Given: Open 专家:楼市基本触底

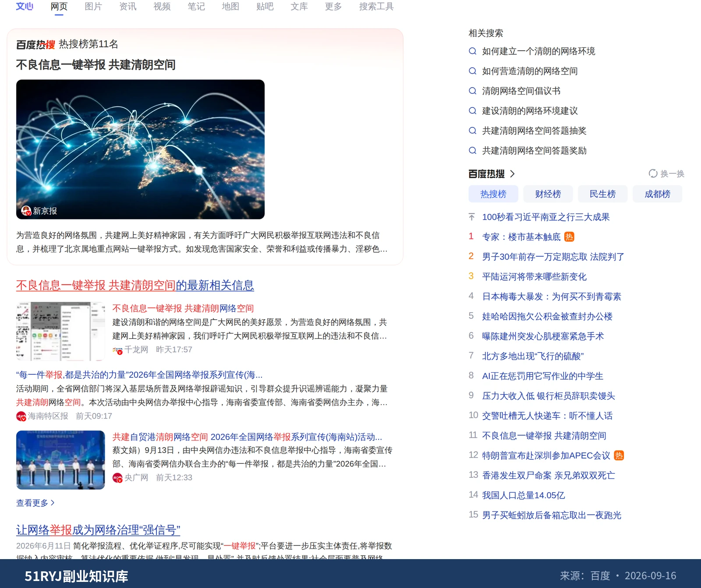Looking at the screenshot, I should coord(521,237).
